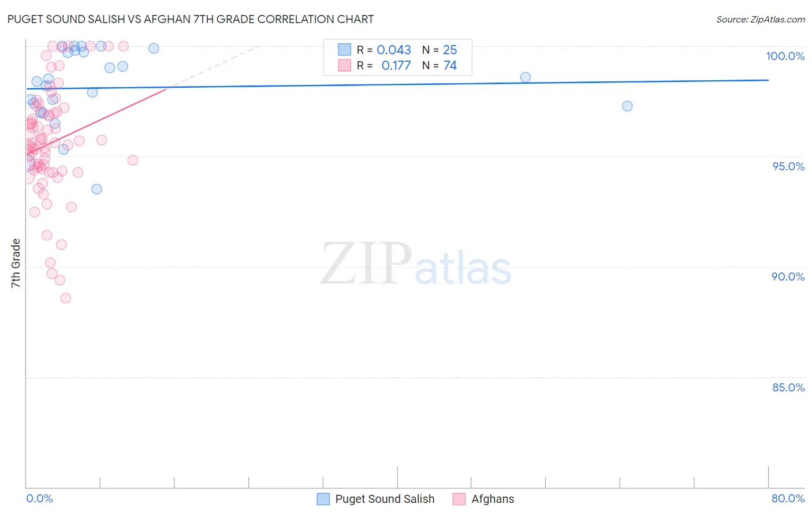Open the Source: ZipAtlas.com link
The height and width of the screenshot is (515, 812).
tap(761, 19)
